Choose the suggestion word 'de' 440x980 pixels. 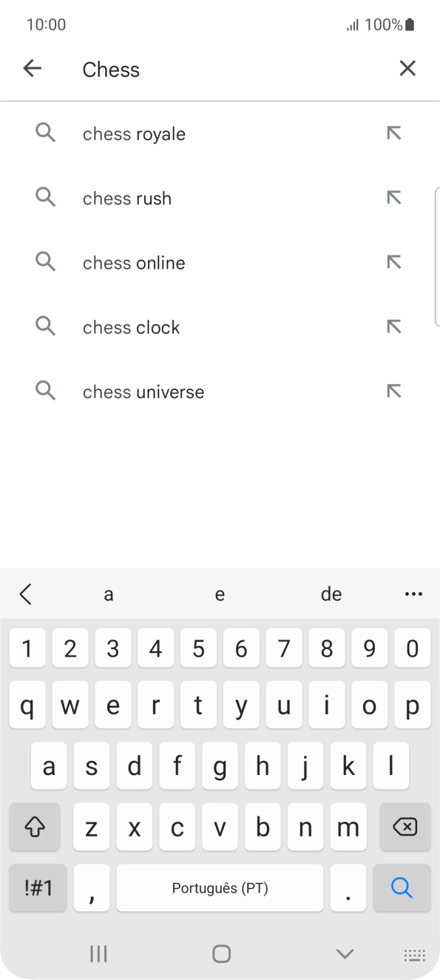[331, 594]
